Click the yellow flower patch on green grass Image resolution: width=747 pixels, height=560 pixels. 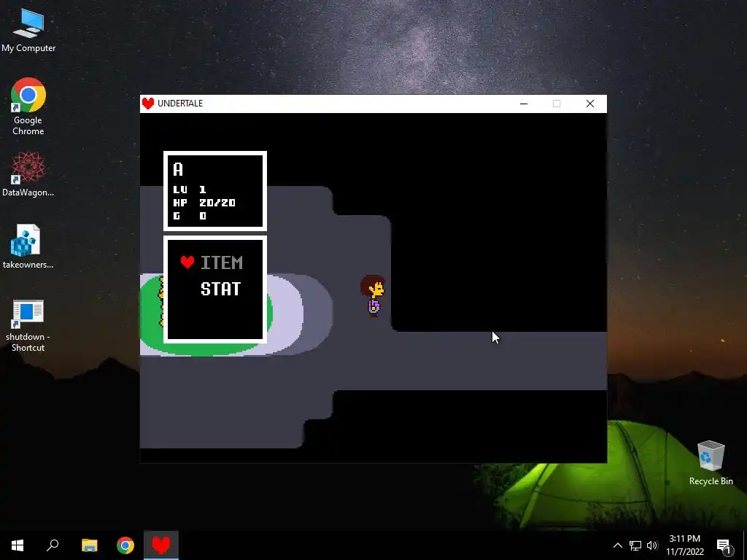coord(160,303)
